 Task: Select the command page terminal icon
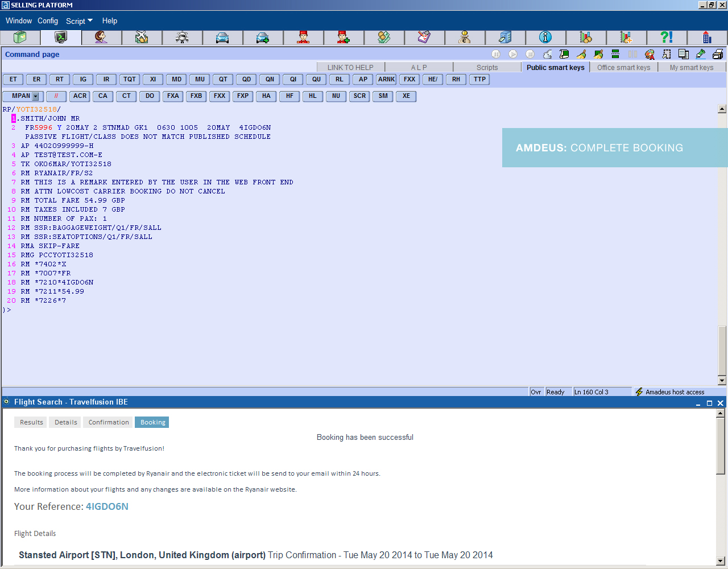tap(61, 38)
